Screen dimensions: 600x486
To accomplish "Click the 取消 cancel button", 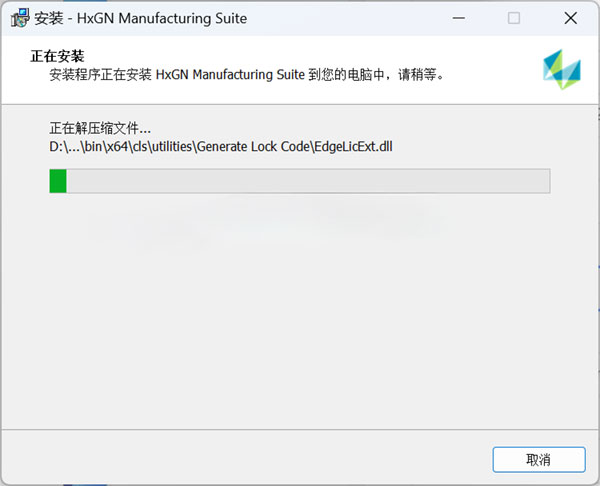I will tap(539, 460).
